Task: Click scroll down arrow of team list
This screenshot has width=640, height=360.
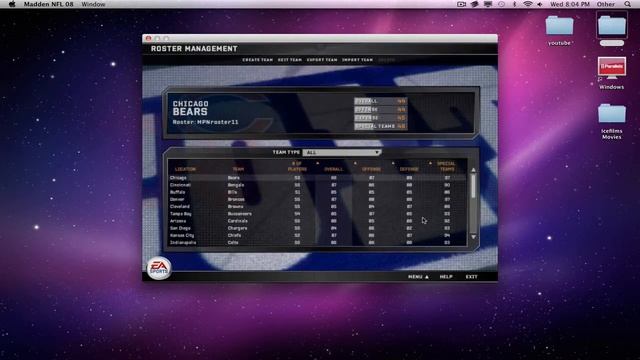Action: [473, 237]
